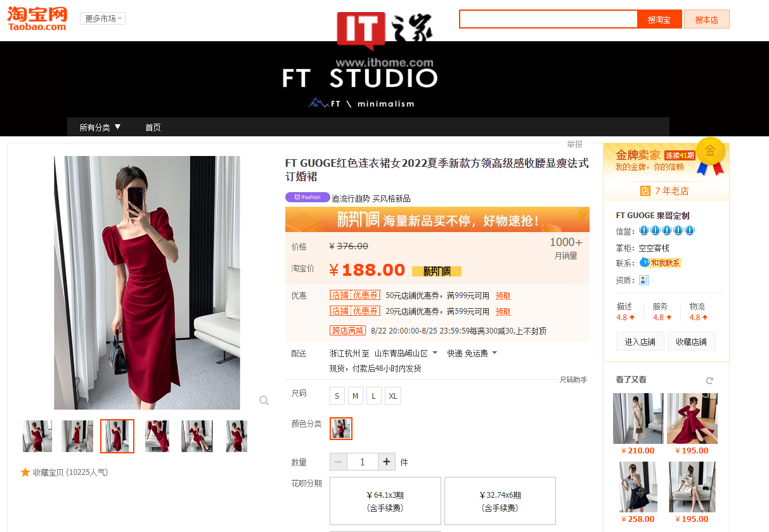Open the 和我联系 chat icon

pyautogui.click(x=661, y=263)
